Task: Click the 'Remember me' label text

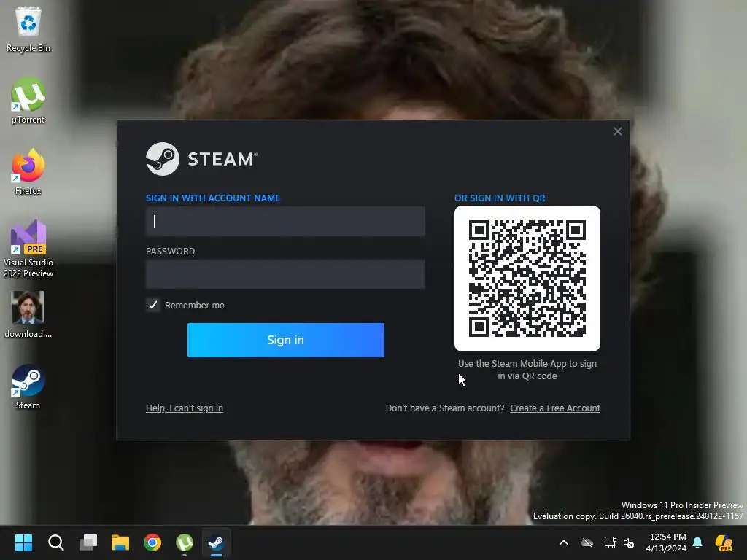Action: tap(194, 306)
